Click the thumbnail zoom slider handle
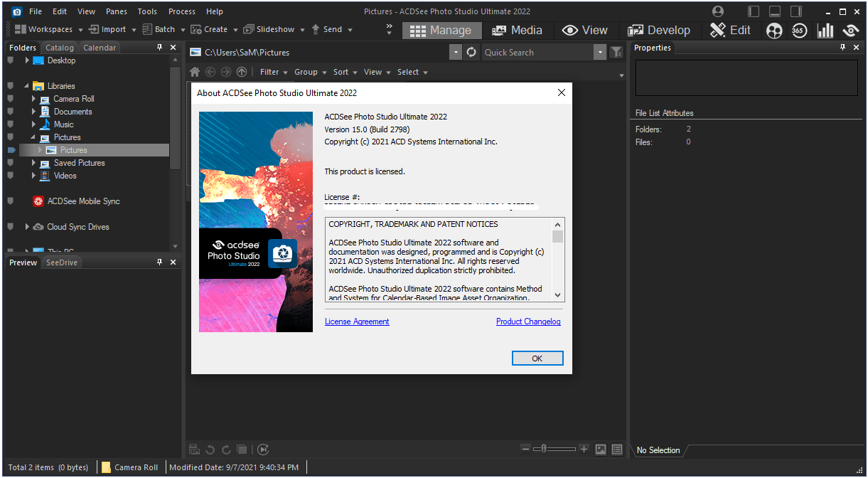868x478 pixels. [544, 449]
